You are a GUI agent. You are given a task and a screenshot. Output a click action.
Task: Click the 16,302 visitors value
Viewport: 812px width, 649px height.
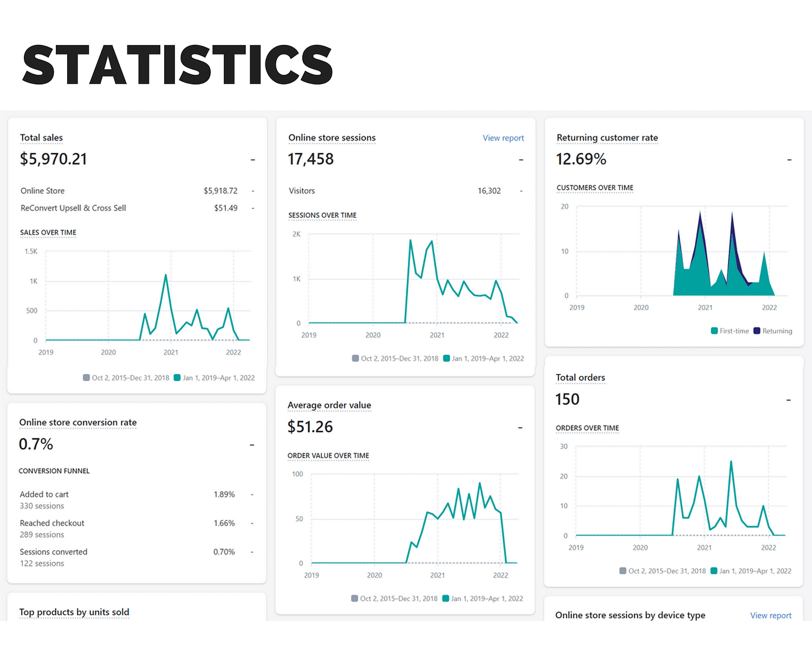click(x=489, y=191)
